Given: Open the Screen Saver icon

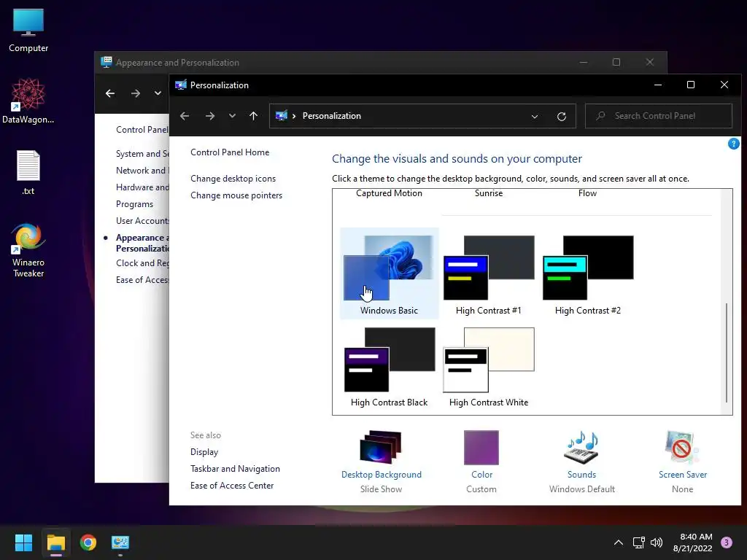Looking at the screenshot, I should tap(682, 447).
